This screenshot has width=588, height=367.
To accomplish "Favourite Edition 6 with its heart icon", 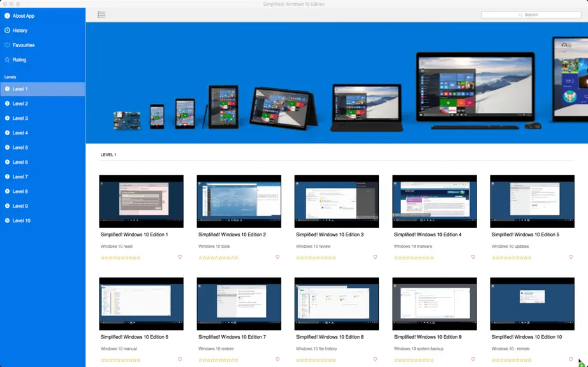I will (x=180, y=359).
